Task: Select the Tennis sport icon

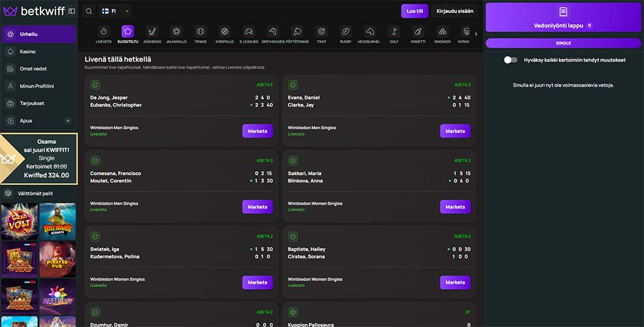Action: pos(201,31)
